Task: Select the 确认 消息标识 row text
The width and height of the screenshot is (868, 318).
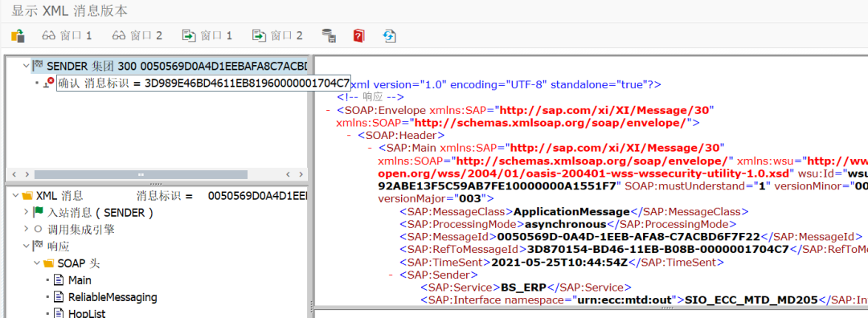Action: click(203, 84)
